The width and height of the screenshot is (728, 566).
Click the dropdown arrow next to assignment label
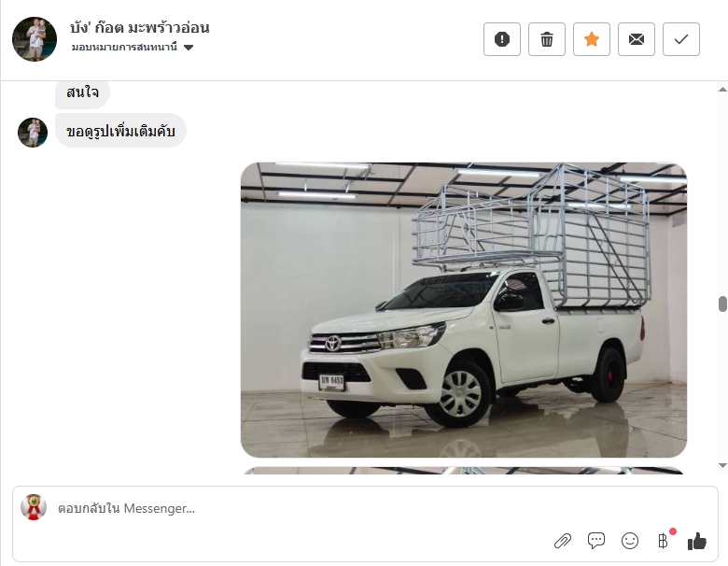(189, 48)
